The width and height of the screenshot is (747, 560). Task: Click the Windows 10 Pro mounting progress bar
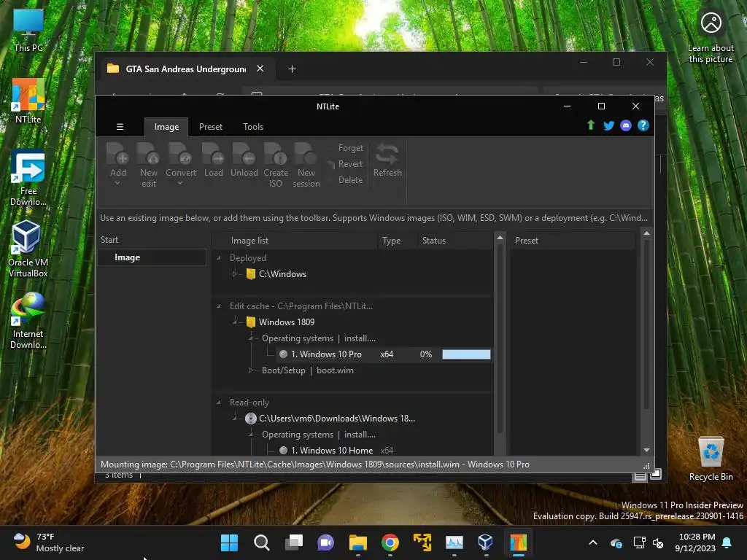click(x=466, y=354)
